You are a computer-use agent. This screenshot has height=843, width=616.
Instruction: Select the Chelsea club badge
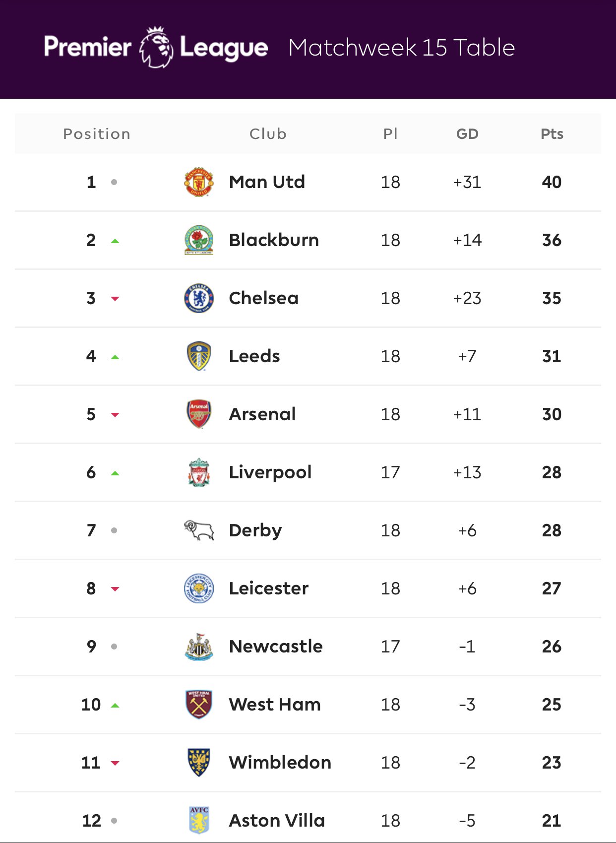pos(199,298)
